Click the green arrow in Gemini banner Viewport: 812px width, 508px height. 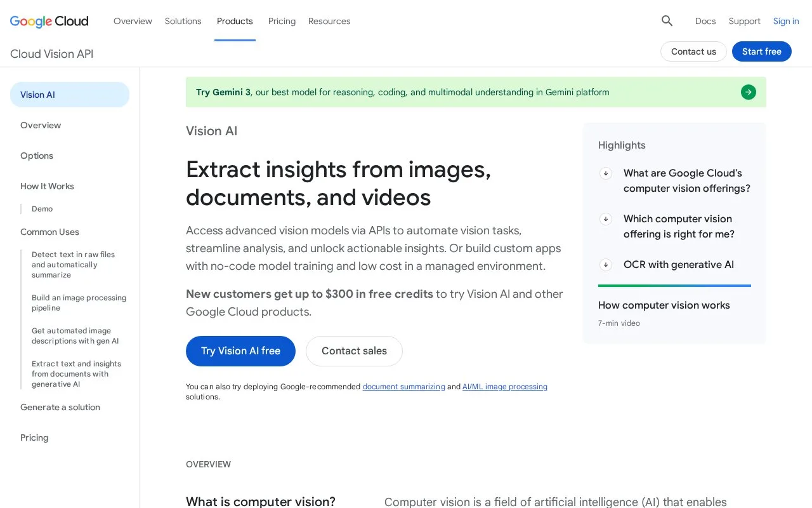(749, 92)
